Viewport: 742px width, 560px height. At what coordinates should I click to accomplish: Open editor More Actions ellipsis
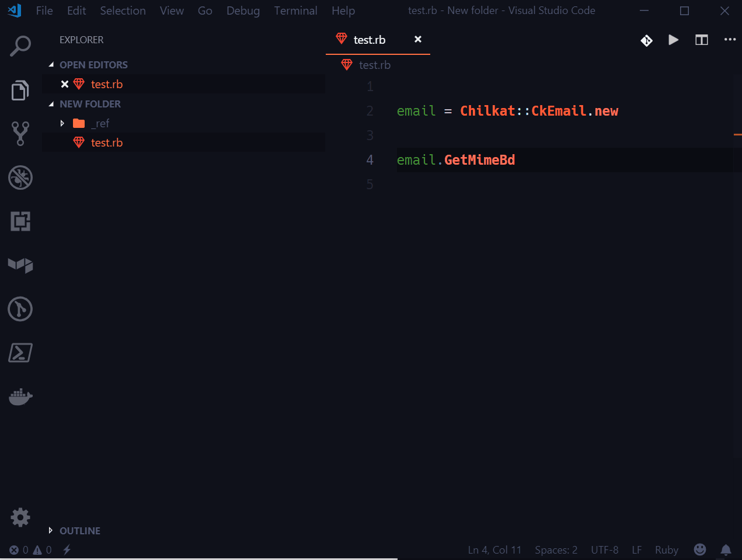pyautogui.click(x=730, y=40)
